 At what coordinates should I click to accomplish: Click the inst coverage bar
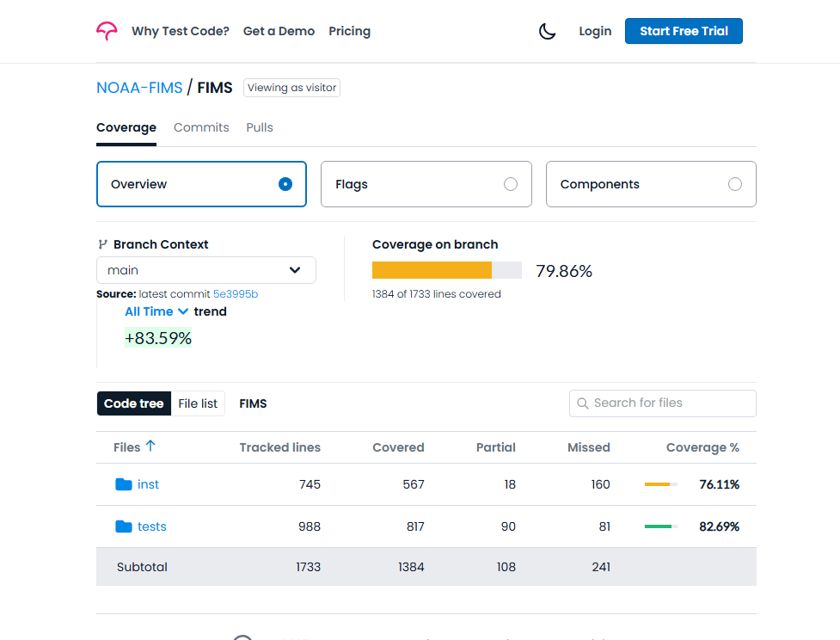coord(661,484)
